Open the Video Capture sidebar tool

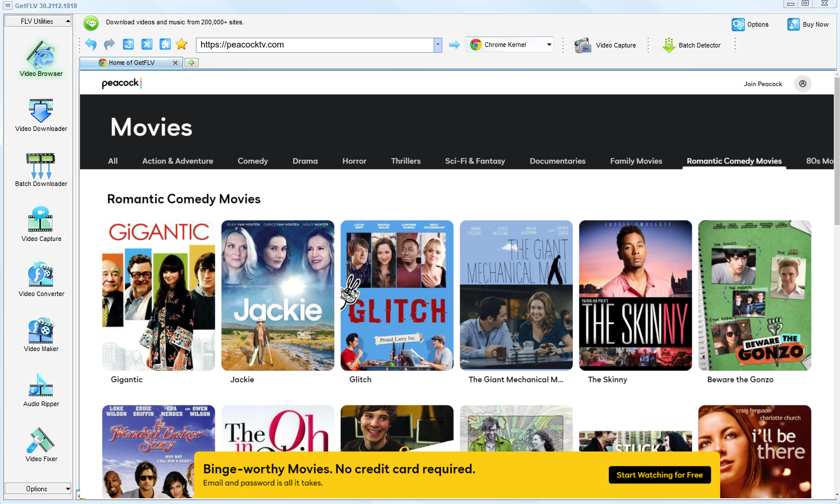(x=41, y=224)
